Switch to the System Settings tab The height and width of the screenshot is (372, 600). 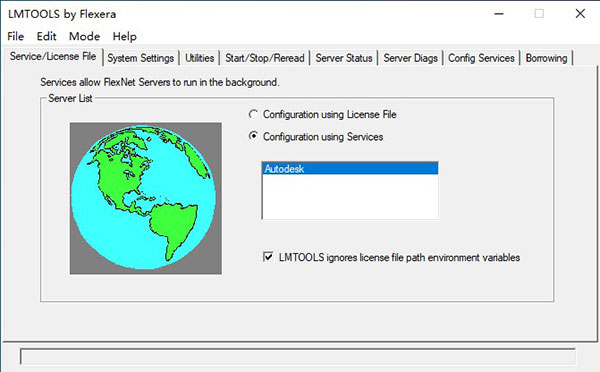coord(140,58)
